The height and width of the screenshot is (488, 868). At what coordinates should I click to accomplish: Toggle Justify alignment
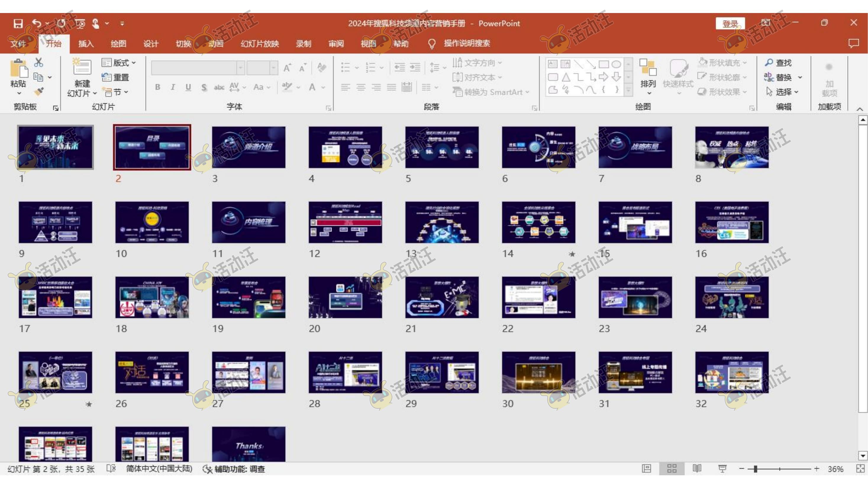pyautogui.click(x=391, y=88)
